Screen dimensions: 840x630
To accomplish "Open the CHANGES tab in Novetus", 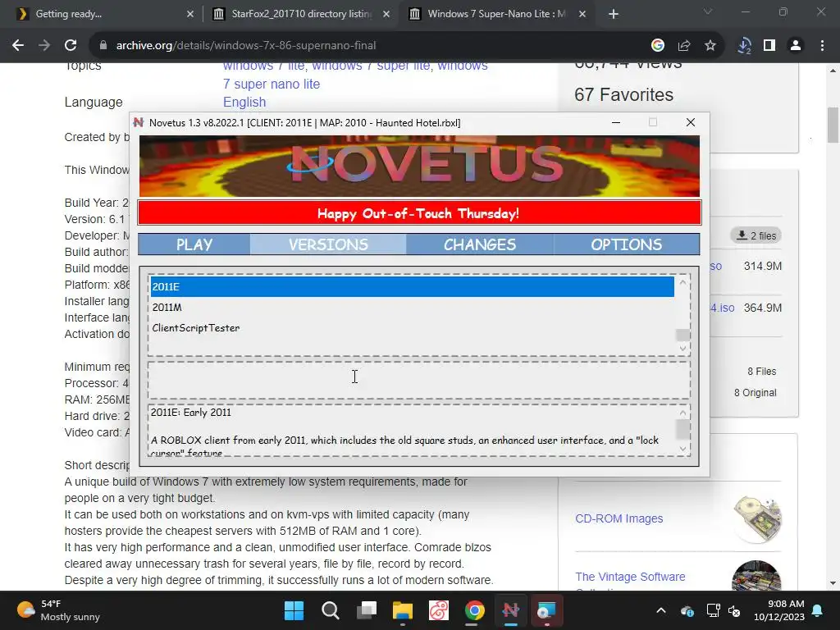I will tap(479, 244).
